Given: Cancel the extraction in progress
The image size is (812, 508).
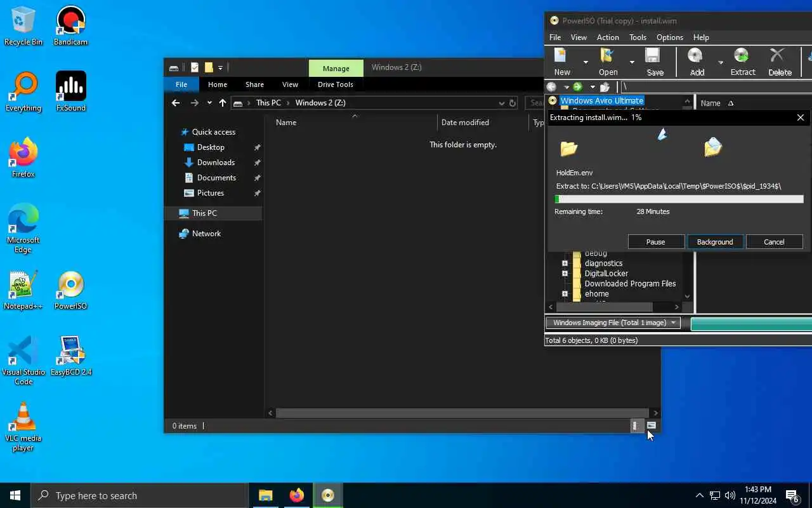Looking at the screenshot, I should [x=774, y=242].
